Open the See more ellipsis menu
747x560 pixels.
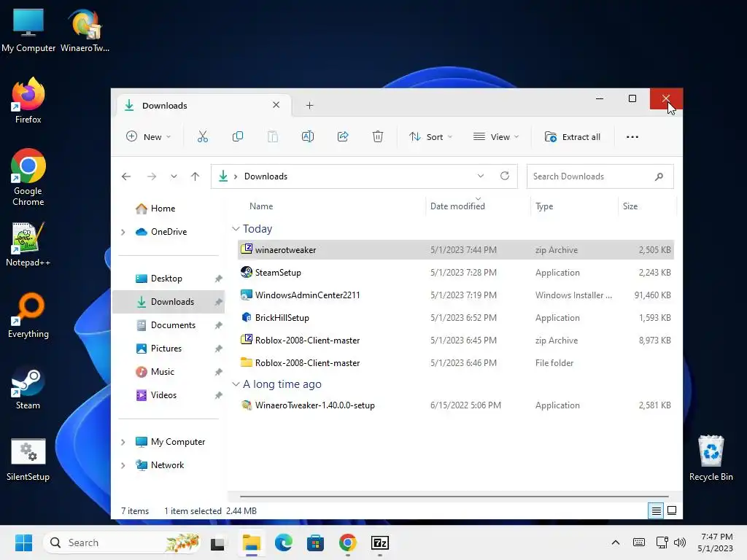tap(632, 137)
